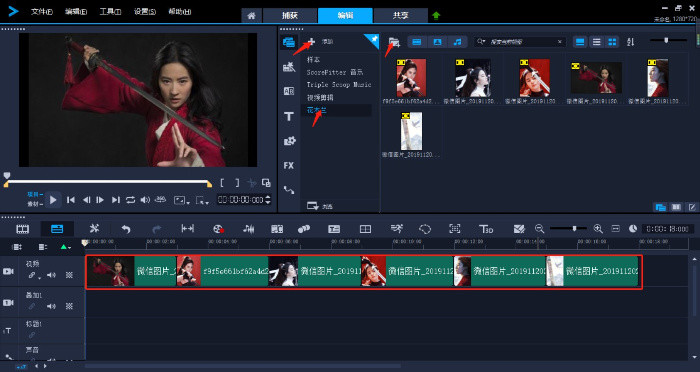
Task: Open the pan and zoom tool
Action: (x=454, y=229)
